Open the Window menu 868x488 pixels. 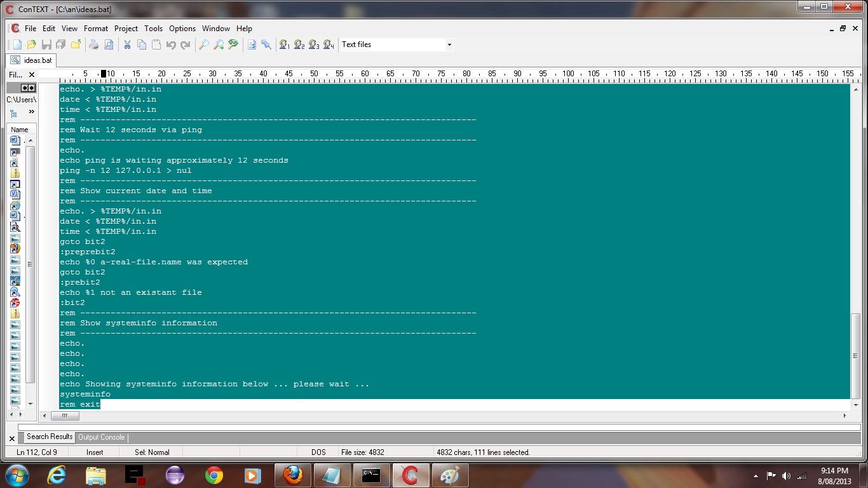[x=216, y=29]
